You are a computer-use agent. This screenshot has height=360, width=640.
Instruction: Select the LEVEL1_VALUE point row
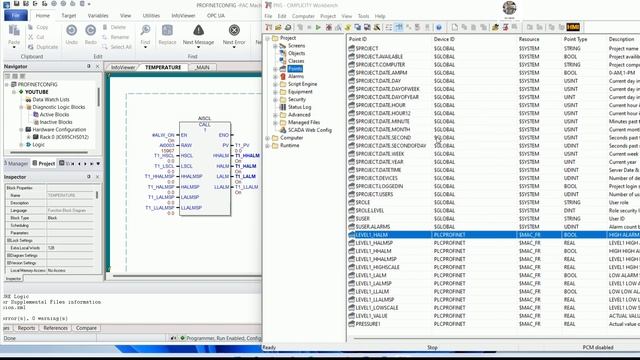(x=493, y=316)
